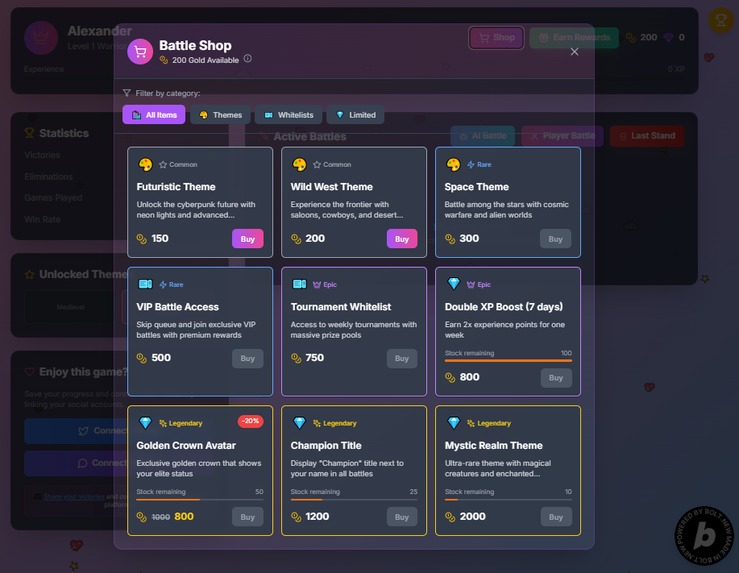This screenshot has height=573, width=739.
Task: Click Buy on VIP Battle Access
Action: (x=247, y=359)
